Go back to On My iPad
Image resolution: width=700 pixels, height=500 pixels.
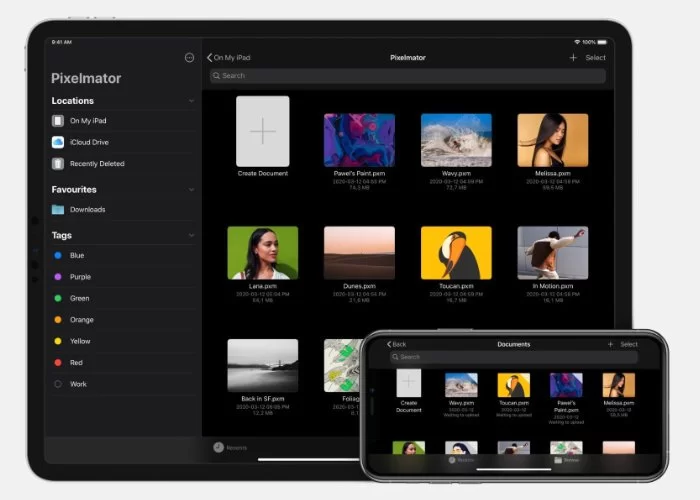pos(229,58)
